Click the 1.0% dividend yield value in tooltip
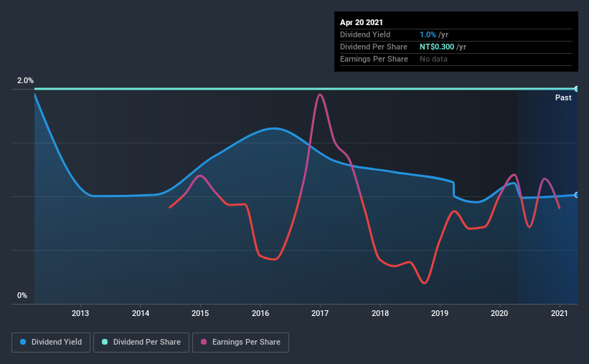Viewport: 589px width, 364px height. tap(428, 34)
